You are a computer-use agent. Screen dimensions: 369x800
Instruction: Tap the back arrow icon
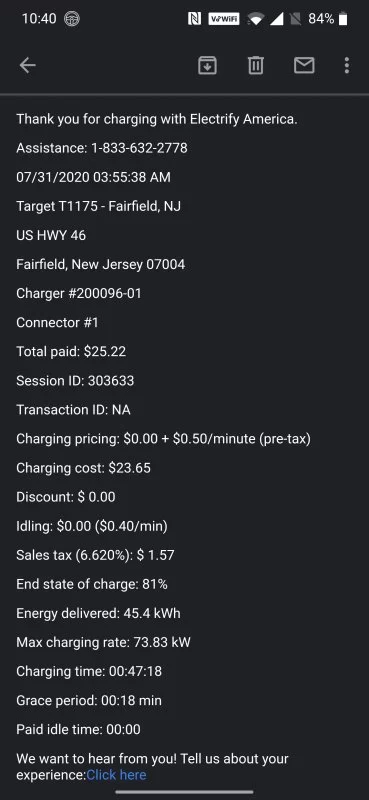point(28,65)
